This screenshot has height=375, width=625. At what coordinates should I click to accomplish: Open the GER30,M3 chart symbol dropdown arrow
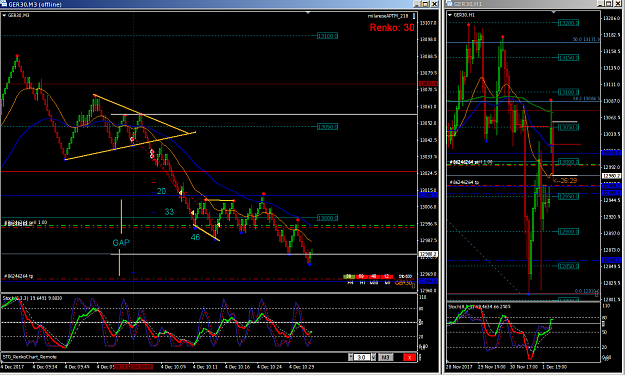tap(4, 15)
